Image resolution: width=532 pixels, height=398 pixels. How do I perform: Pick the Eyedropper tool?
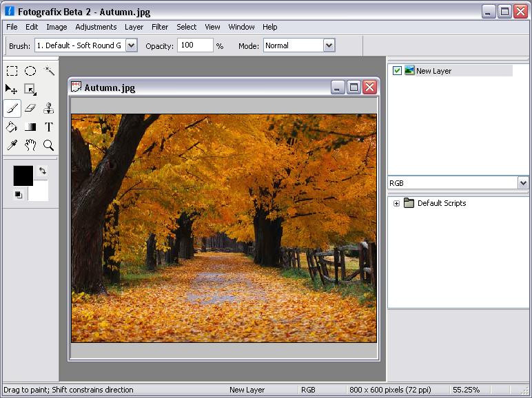12,145
